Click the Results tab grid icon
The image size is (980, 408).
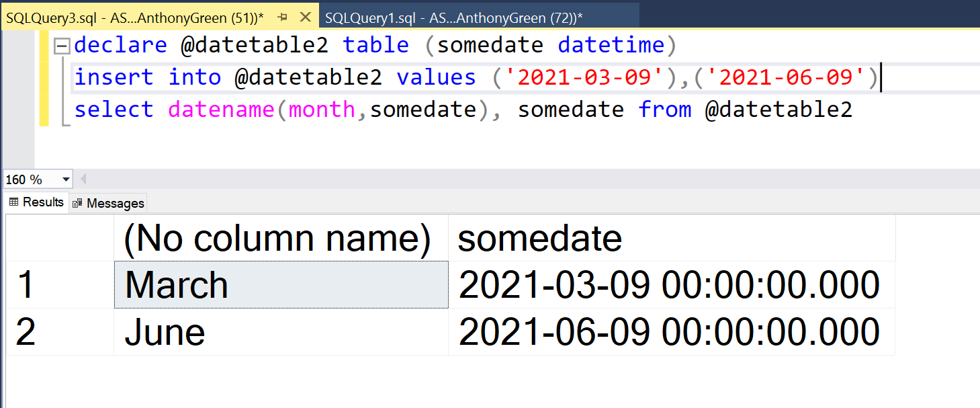coord(13,202)
